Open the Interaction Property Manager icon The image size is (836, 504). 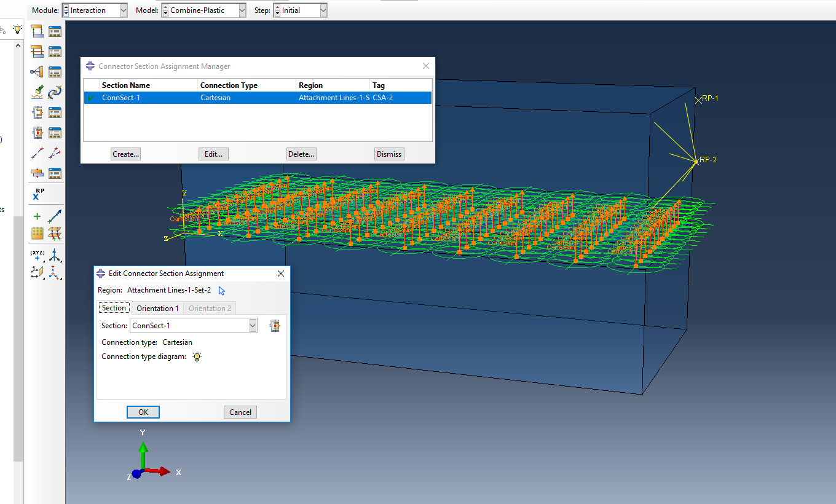(x=55, y=52)
